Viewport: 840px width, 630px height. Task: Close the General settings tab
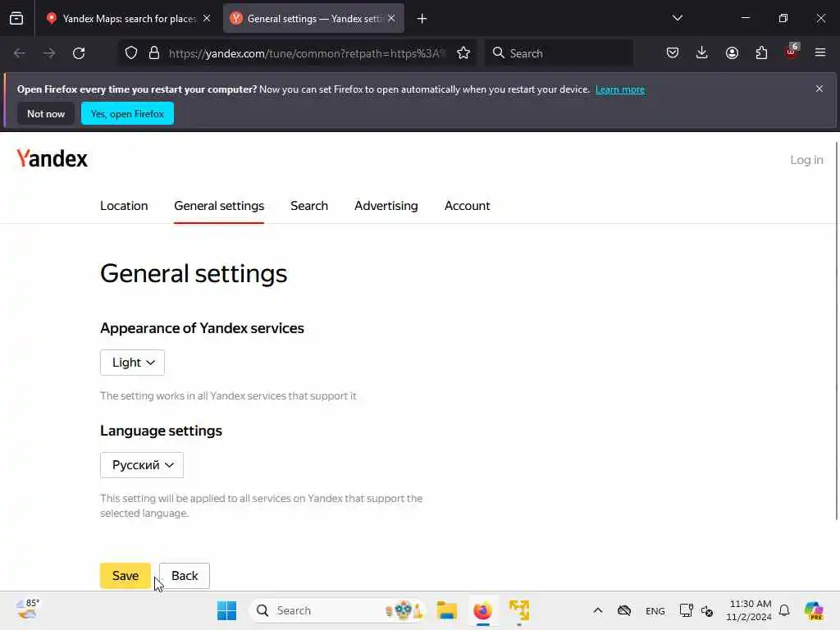pyautogui.click(x=391, y=19)
